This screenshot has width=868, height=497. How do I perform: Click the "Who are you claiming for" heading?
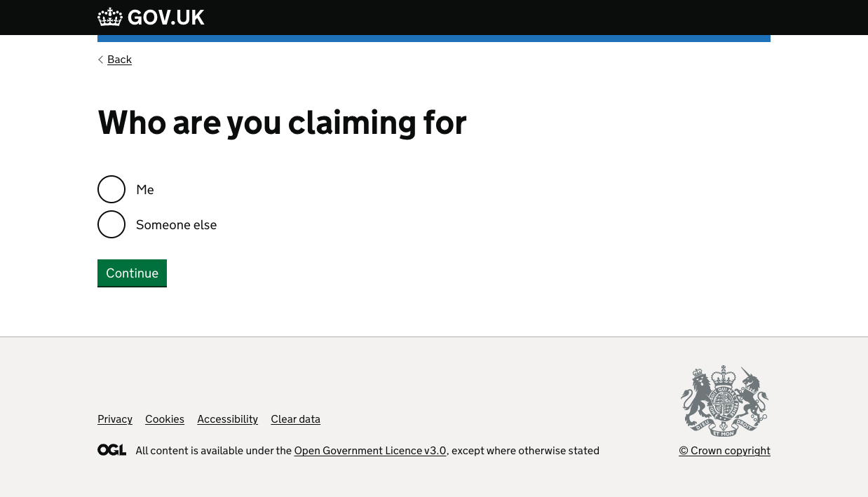282,123
